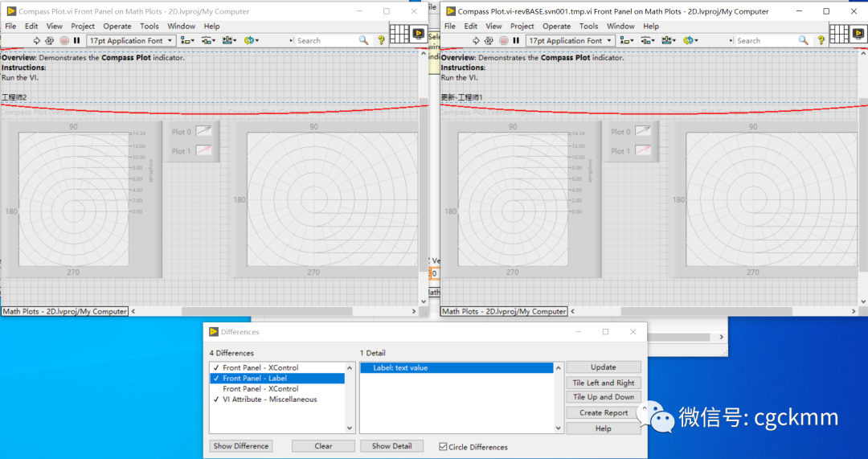Click the VI icon in left window corner
The image size is (868, 459).
(418, 34)
